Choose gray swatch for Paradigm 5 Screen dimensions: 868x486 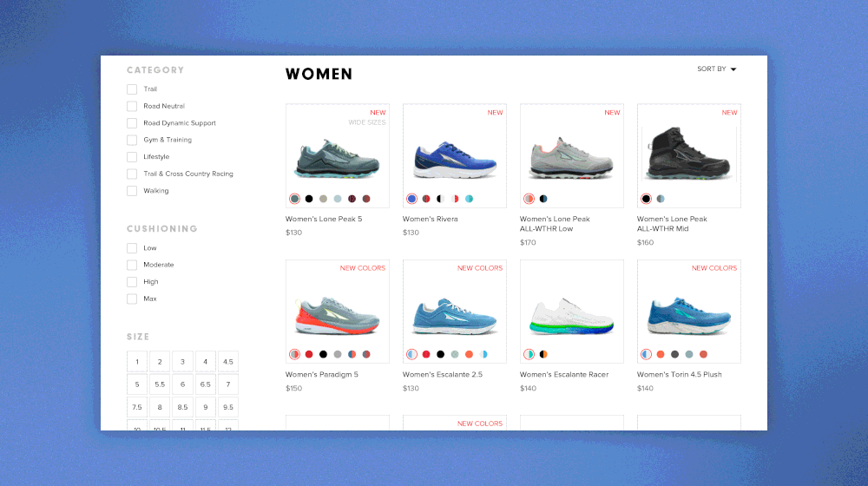click(338, 354)
